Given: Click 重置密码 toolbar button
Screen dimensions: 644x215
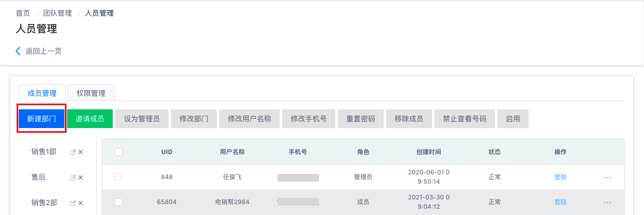Looking at the screenshot, I should click(x=361, y=119).
